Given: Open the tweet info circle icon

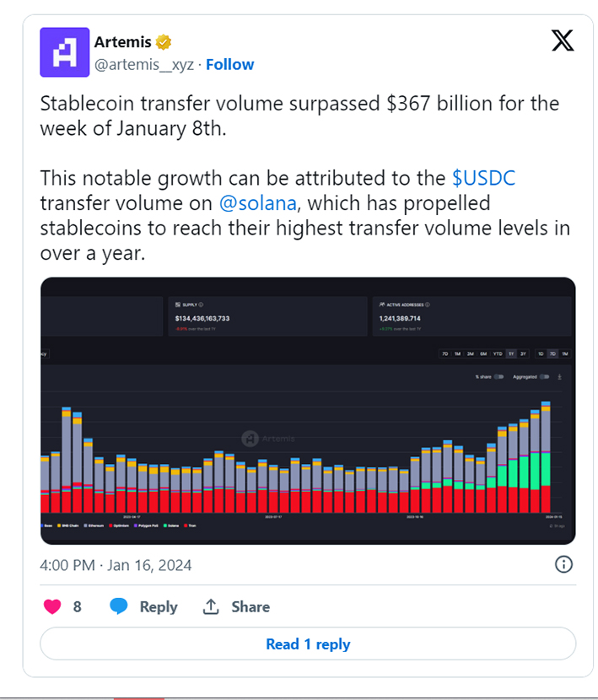Looking at the screenshot, I should coord(563,564).
